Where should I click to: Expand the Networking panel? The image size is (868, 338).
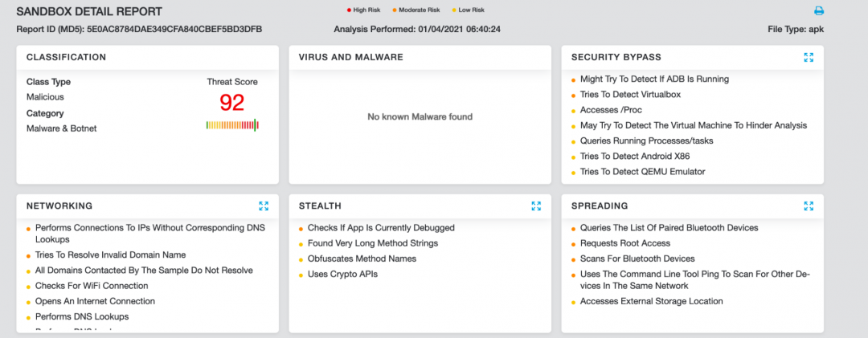pos(264,206)
